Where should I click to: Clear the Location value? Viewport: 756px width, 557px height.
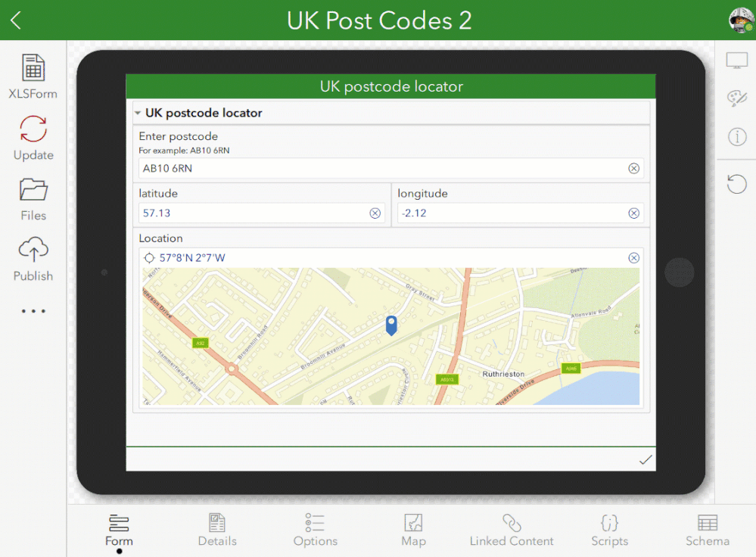[633, 258]
